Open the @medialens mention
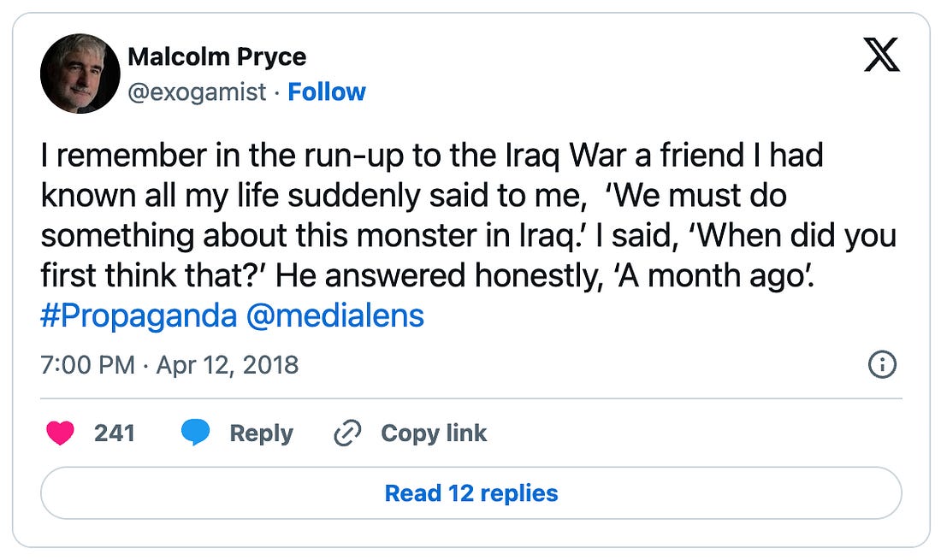 pos(334,315)
